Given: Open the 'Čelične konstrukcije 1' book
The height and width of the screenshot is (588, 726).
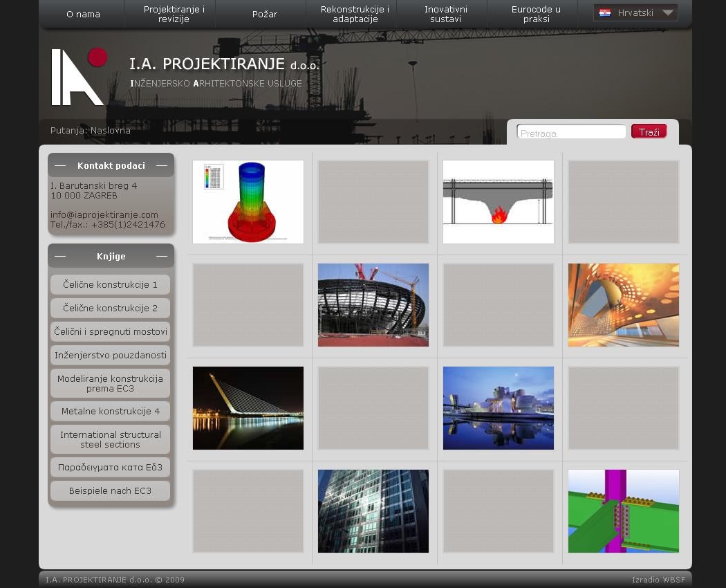Looking at the screenshot, I should (110, 285).
